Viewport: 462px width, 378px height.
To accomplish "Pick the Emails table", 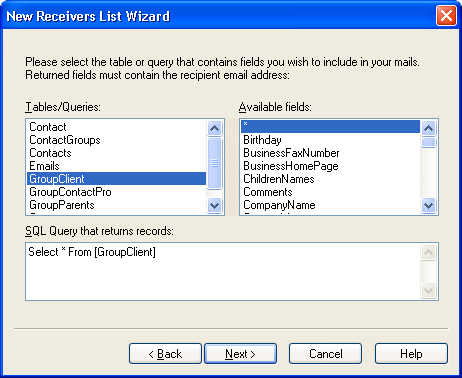I will 116,166.
